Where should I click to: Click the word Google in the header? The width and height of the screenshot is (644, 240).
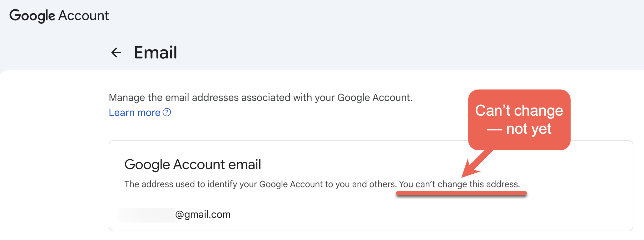tap(32, 16)
